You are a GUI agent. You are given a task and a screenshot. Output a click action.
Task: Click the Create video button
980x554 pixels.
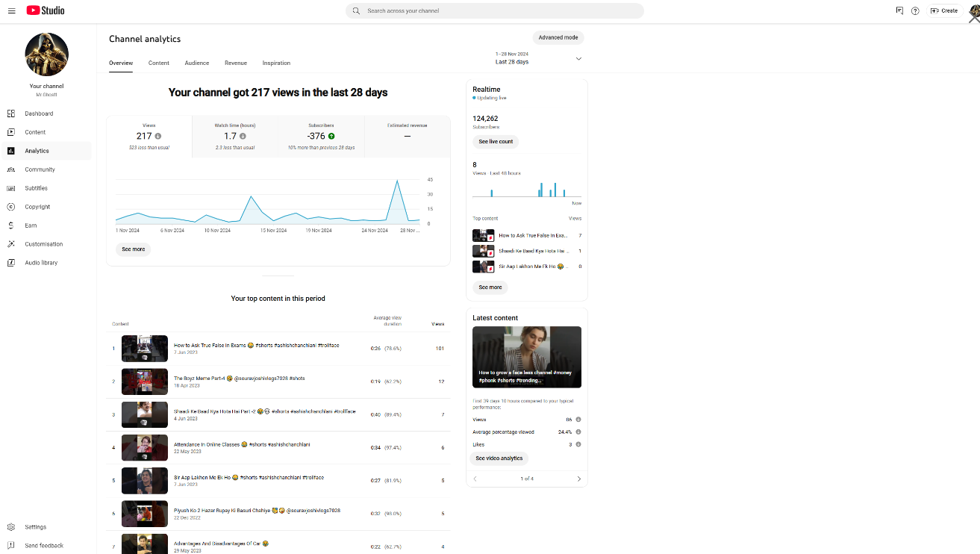944,10
